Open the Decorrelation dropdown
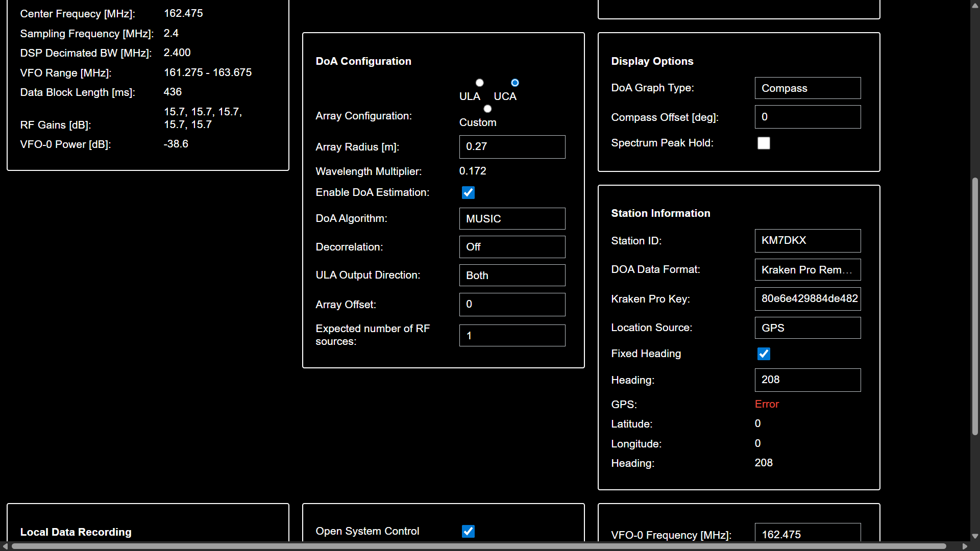Viewport: 980px width, 551px height. click(x=512, y=247)
